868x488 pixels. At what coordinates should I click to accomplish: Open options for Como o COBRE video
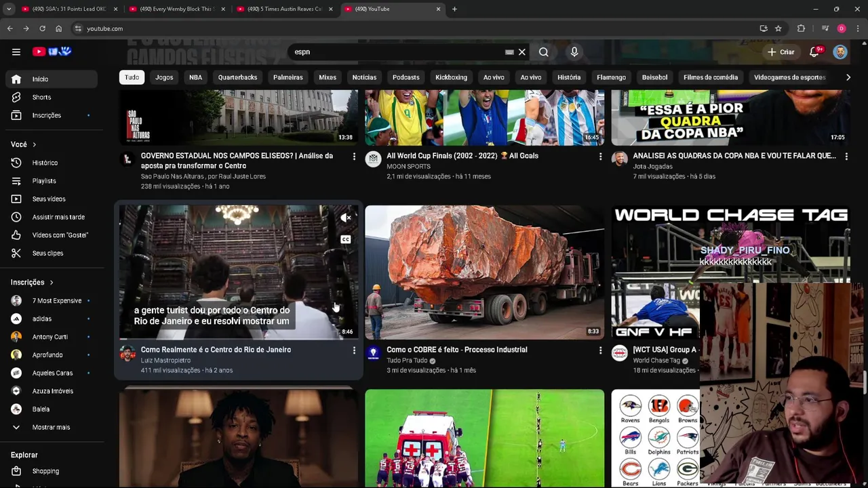click(x=600, y=350)
